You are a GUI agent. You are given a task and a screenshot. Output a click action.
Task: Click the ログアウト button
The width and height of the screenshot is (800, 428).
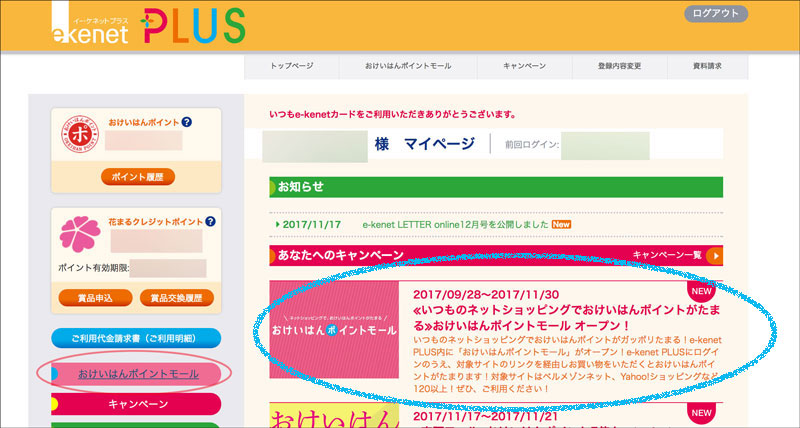[x=716, y=14]
